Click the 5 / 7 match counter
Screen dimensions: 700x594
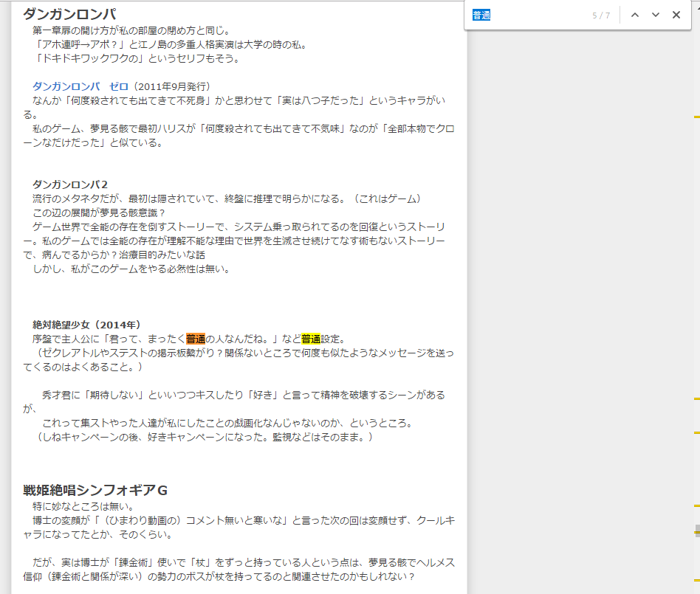pyautogui.click(x=601, y=15)
